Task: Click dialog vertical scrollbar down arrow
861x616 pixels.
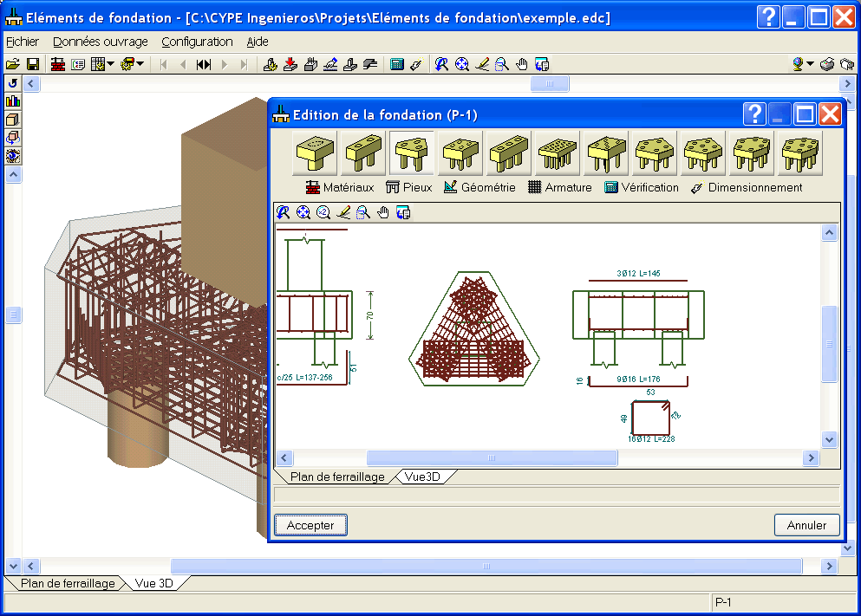Action: point(829,439)
